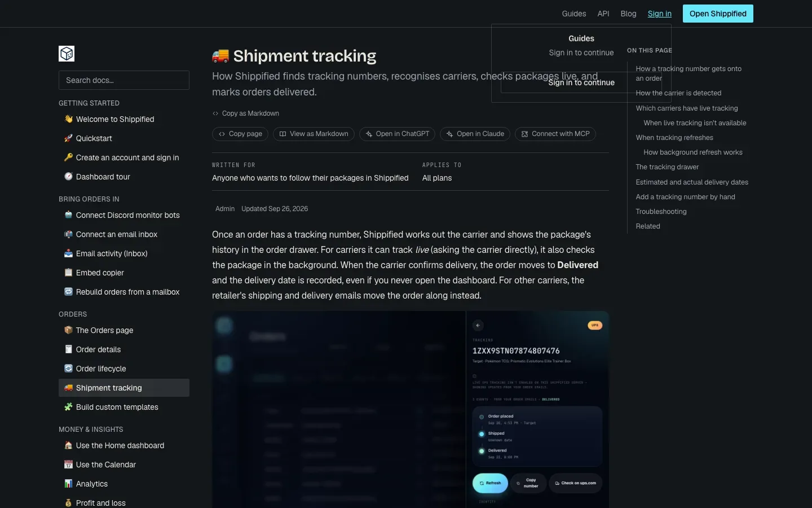Jump to How background refresh works

tap(693, 152)
